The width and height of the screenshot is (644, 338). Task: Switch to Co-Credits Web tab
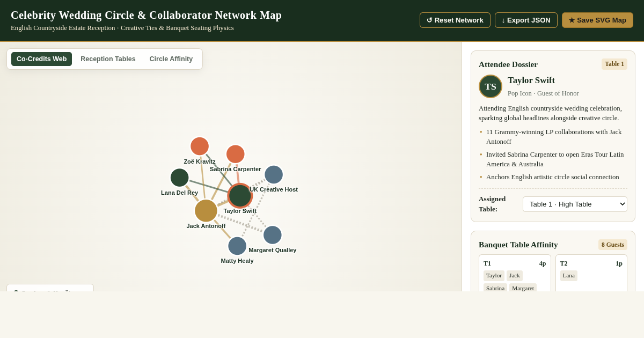[41, 59]
